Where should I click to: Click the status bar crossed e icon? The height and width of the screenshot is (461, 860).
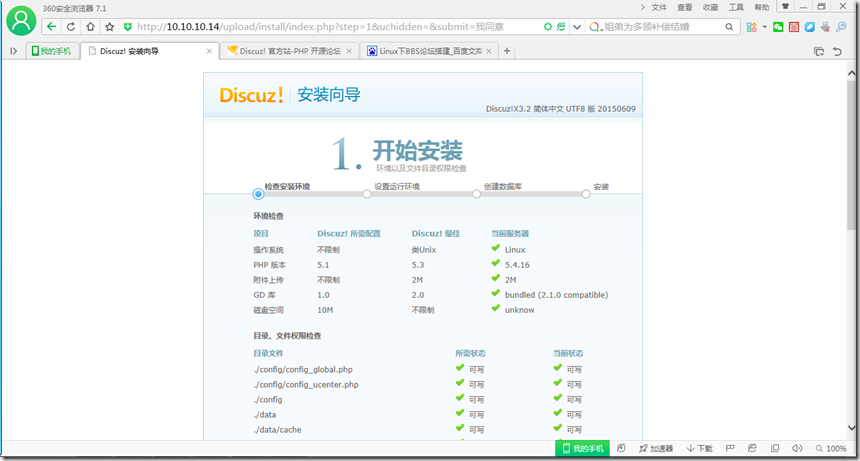[x=752, y=448]
